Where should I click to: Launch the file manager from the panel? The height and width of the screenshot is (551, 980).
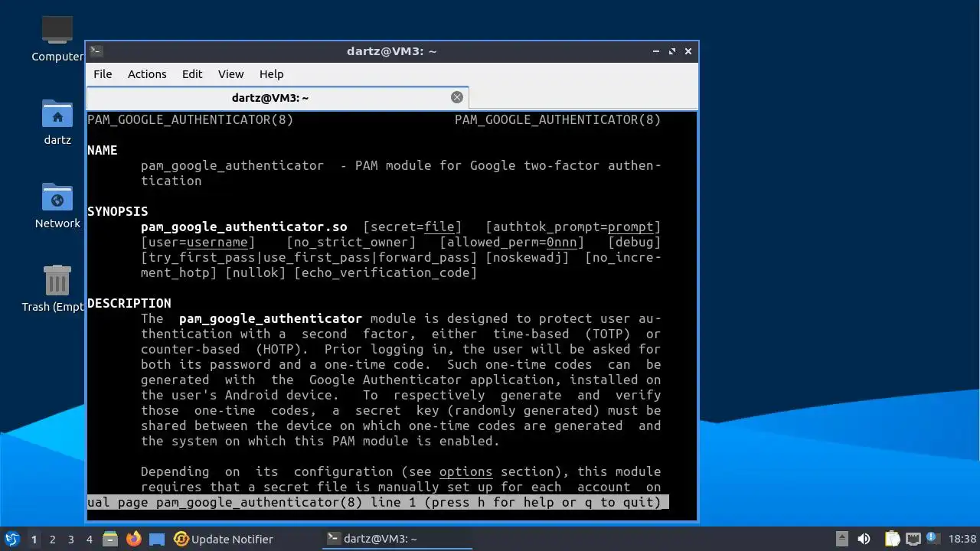tap(110, 539)
